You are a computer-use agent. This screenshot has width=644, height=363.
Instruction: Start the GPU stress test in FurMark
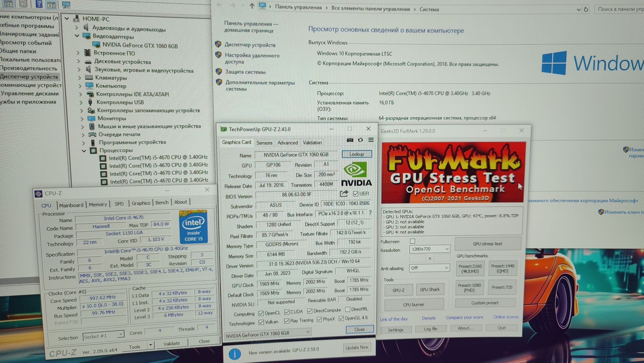[488, 244]
